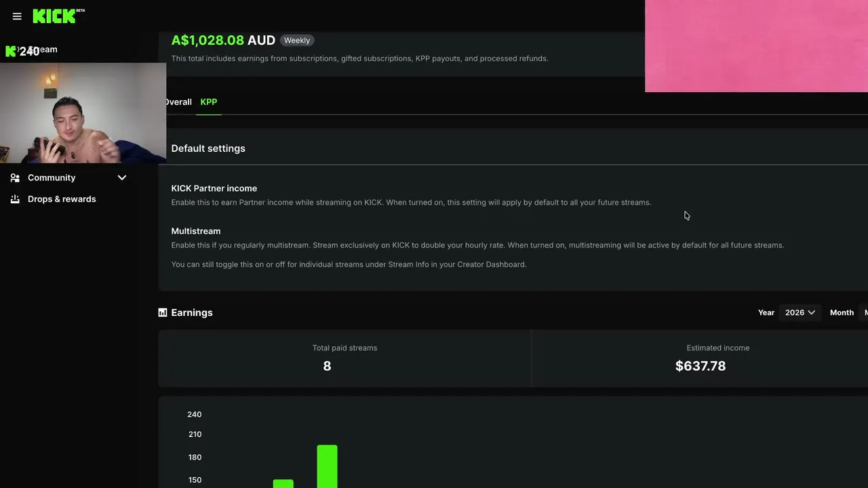Click the chart axis label 180

point(195,457)
